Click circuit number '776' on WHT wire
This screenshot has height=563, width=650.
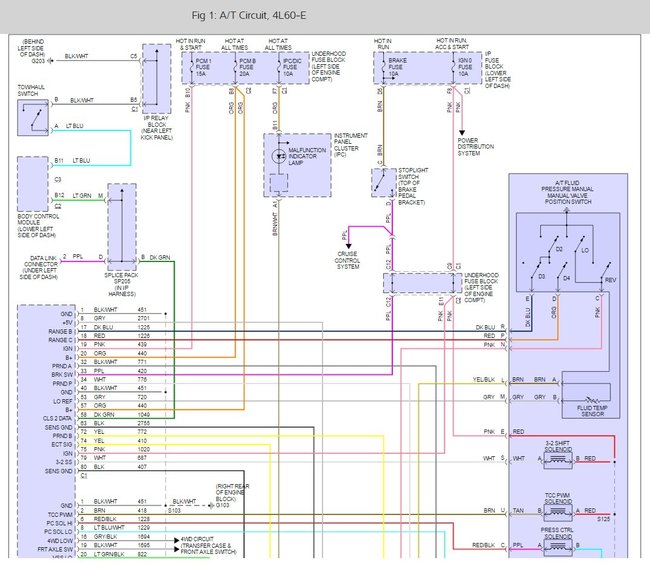[142, 379]
